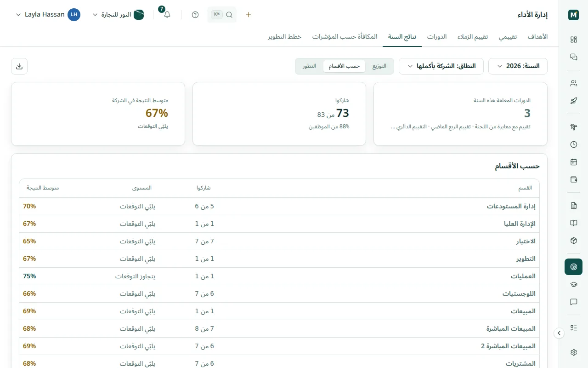Click the اللوجستيات department row name

click(x=519, y=294)
